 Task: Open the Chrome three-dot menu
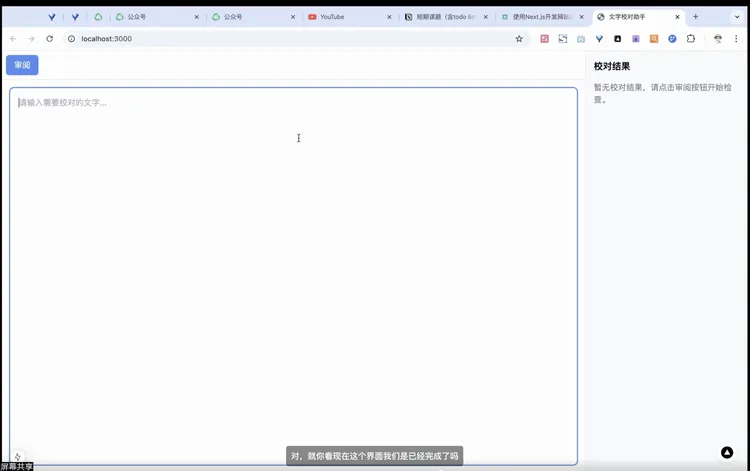tap(736, 39)
